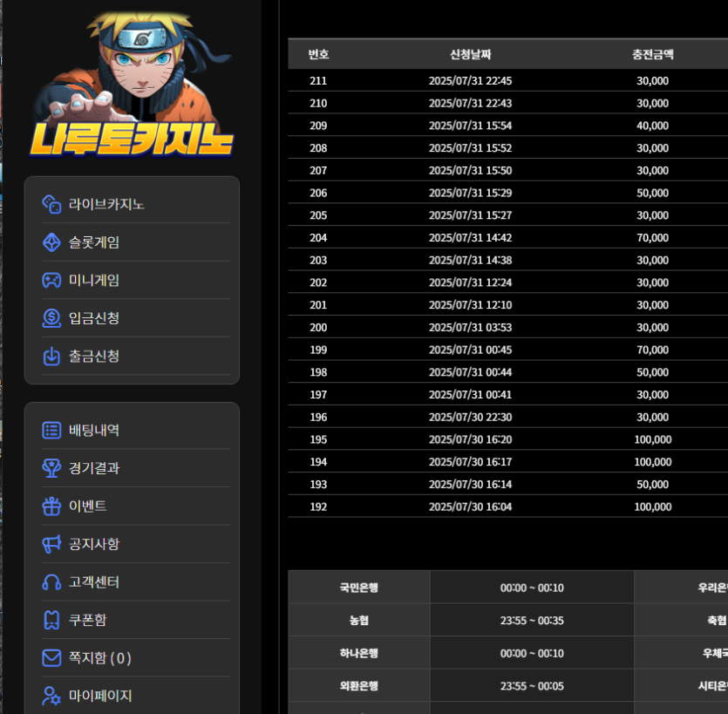Screen dimensions: 728x714
Task: Open 이벤트 via the gift box icon
Action: 51,506
